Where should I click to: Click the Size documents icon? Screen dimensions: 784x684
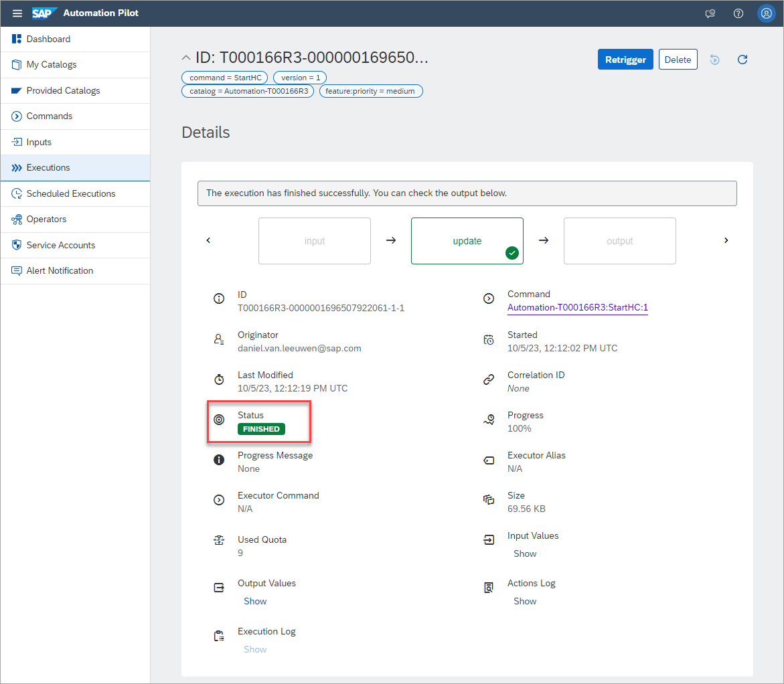tap(489, 499)
